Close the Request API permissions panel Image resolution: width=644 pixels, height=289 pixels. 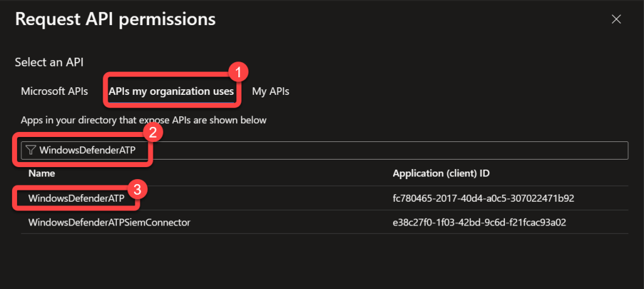coord(616,19)
